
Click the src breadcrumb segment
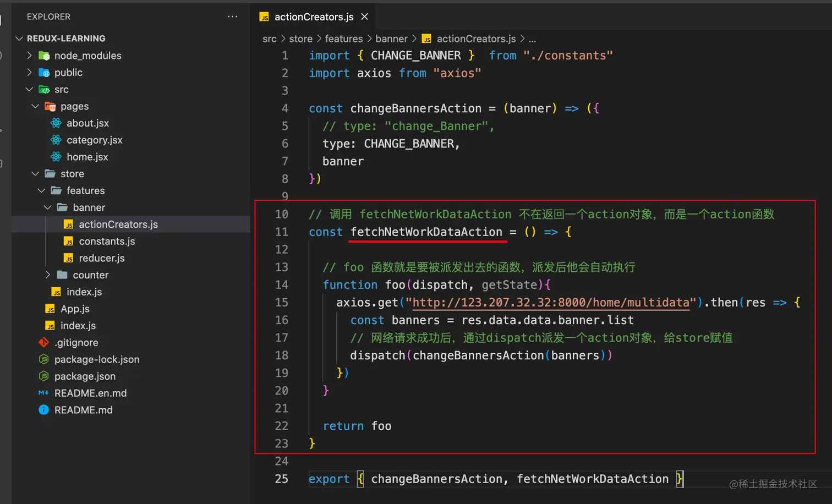pyautogui.click(x=270, y=39)
